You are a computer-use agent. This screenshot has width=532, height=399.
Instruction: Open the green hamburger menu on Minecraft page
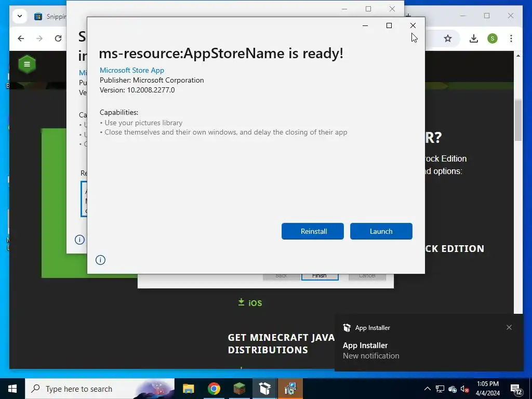[x=27, y=64]
